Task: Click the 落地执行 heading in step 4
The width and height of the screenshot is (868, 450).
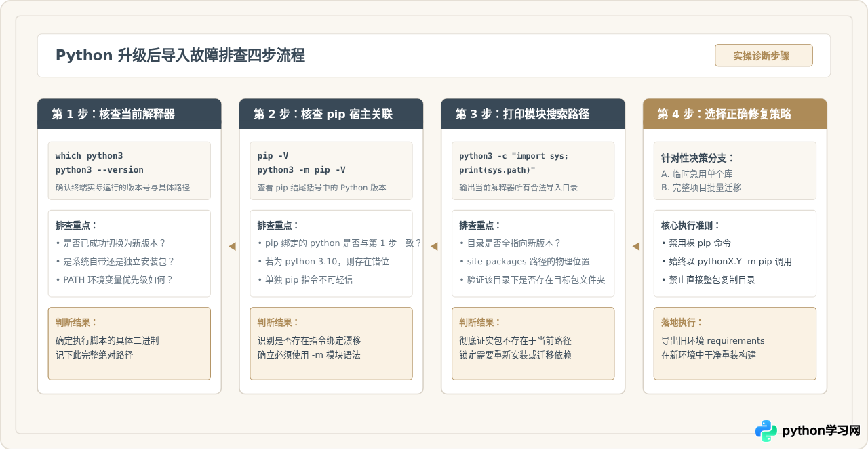Action: [682, 323]
